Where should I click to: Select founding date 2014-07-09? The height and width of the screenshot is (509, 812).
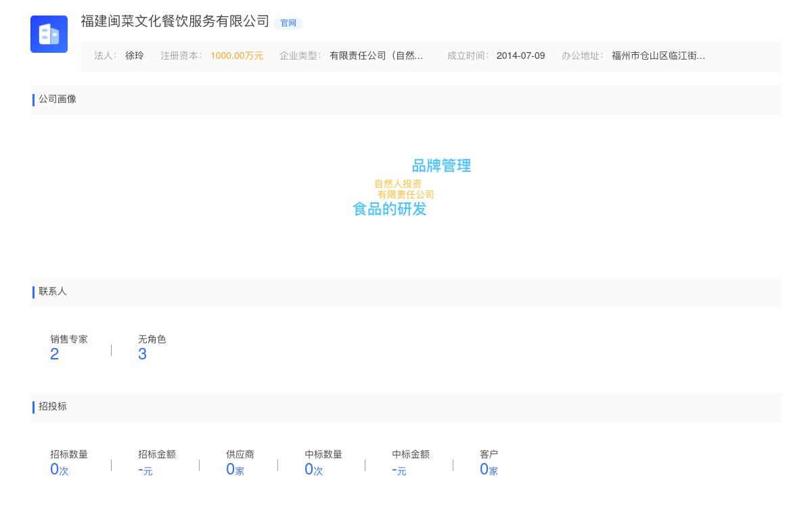click(x=520, y=56)
